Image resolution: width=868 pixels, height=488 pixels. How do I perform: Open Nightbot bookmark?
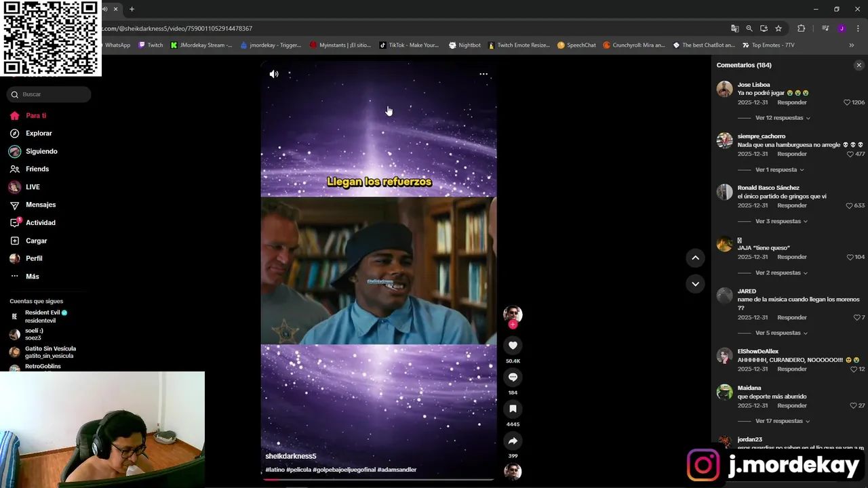click(465, 45)
